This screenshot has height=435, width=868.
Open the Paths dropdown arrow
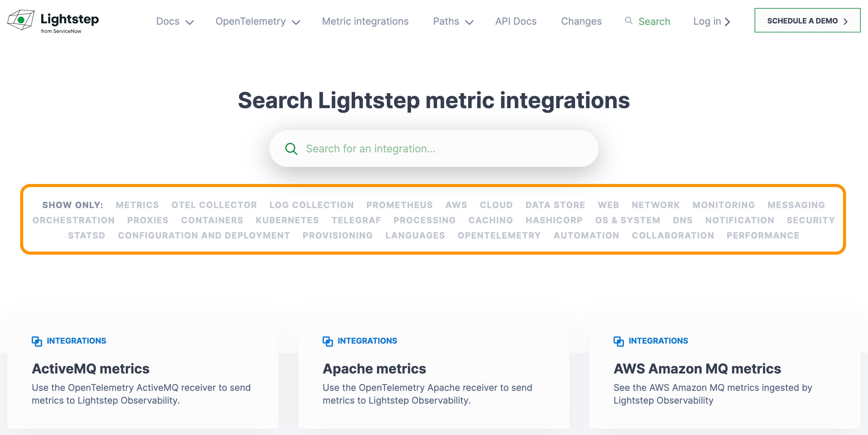[x=469, y=23]
